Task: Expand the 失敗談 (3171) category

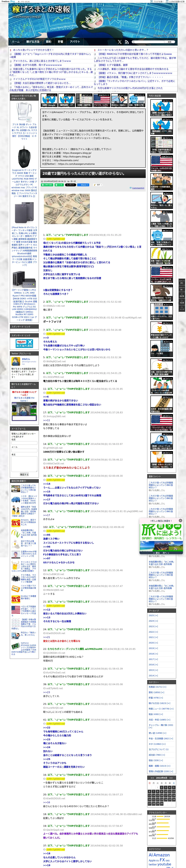Action: click(x=157, y=687)
